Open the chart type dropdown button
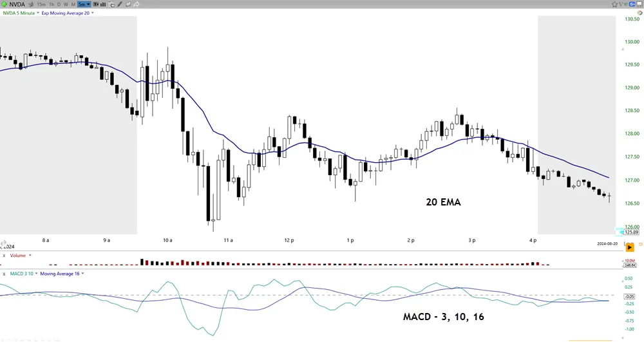The height and width of the screenshot is (342, 644). 96,5
